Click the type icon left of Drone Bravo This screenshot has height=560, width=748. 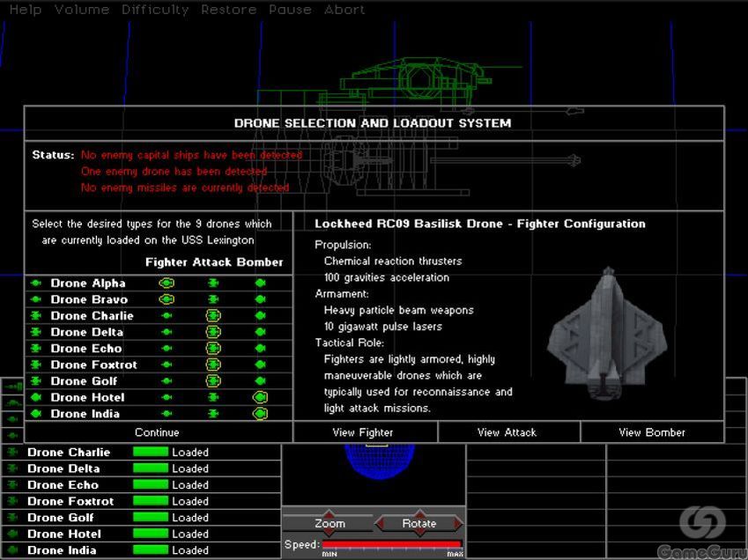tap(36, 299)
